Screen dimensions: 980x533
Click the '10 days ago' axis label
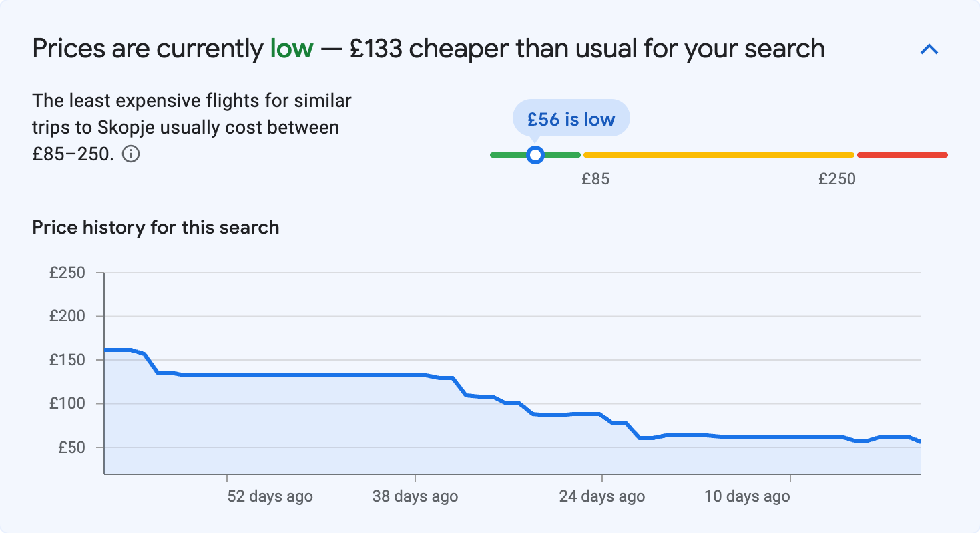[746, 496]
